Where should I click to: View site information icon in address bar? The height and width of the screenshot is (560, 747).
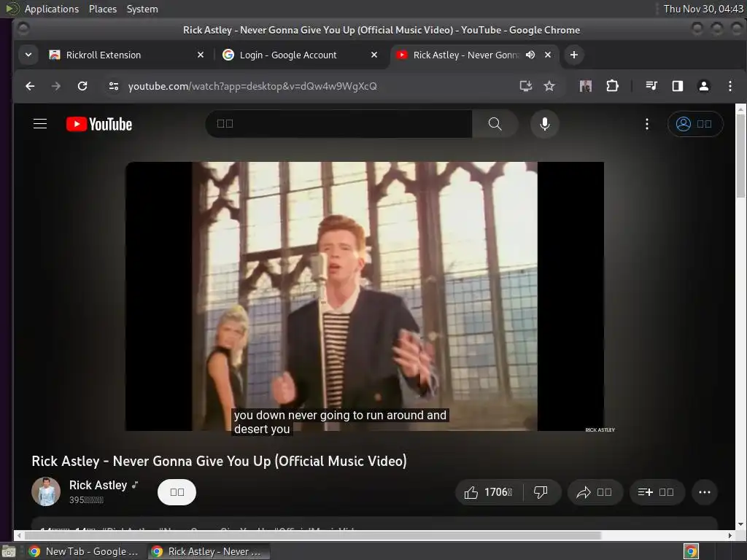click(x=113, y=86)
